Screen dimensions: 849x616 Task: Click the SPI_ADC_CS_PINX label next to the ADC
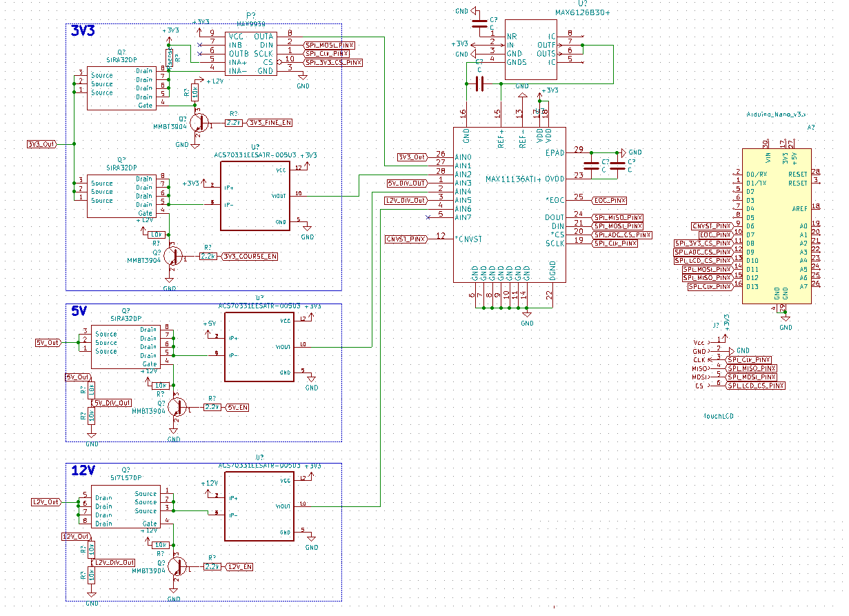pyautogui.click(x=622, y=235)
